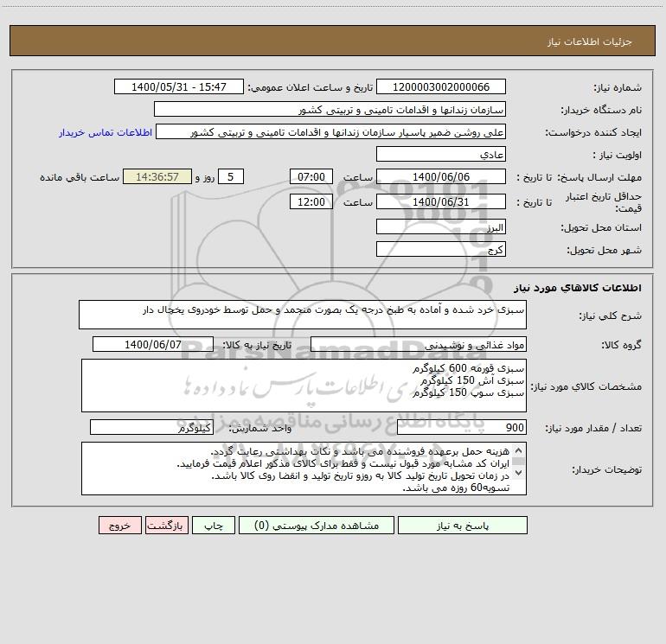This screenshot has height=644, width=666.
Task: Click the label تاریخ و ساعت اعلان عمومی
Action: (311, 87)
